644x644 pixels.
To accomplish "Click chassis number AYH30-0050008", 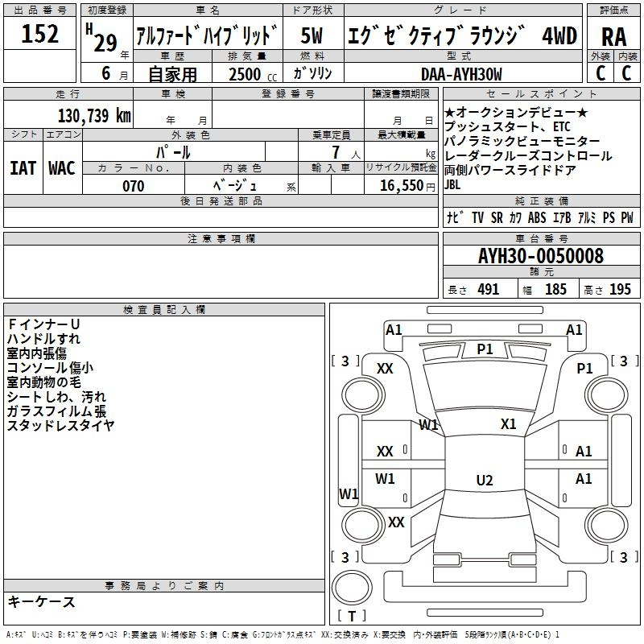I will (x=541, y=256).
